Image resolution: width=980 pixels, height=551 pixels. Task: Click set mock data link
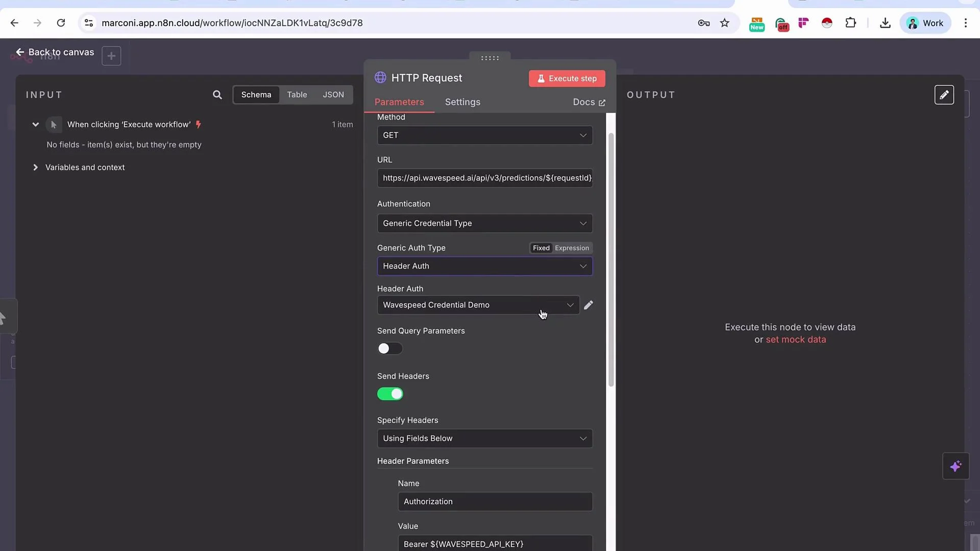pyautogui.click(x=796, y=340)
